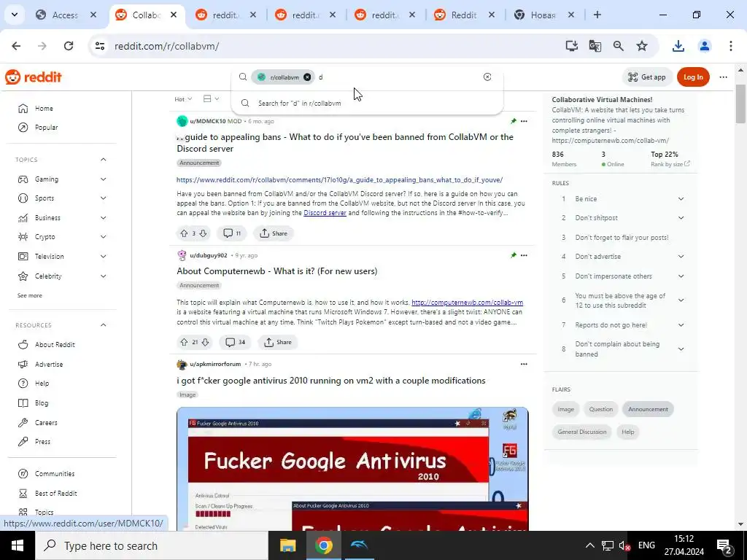Reload the page
This screenshot has height=560, width=747.
(x=69, y=46)
